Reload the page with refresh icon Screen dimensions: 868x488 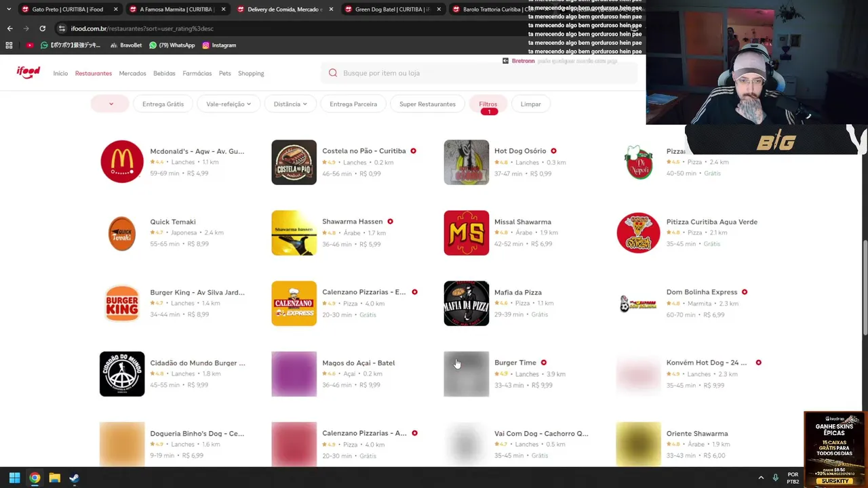42,28
